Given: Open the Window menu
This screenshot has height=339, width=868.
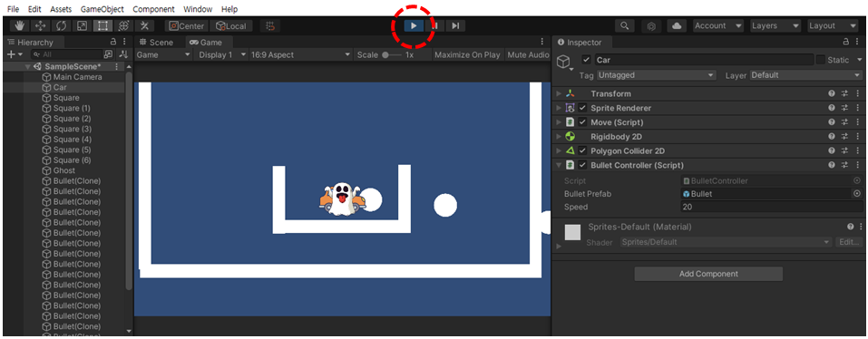Looking at the screenshot, I should coord(198,9).
